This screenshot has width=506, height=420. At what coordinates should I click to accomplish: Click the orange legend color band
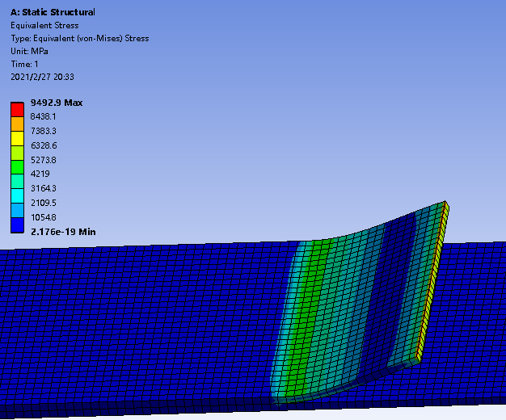18,124
